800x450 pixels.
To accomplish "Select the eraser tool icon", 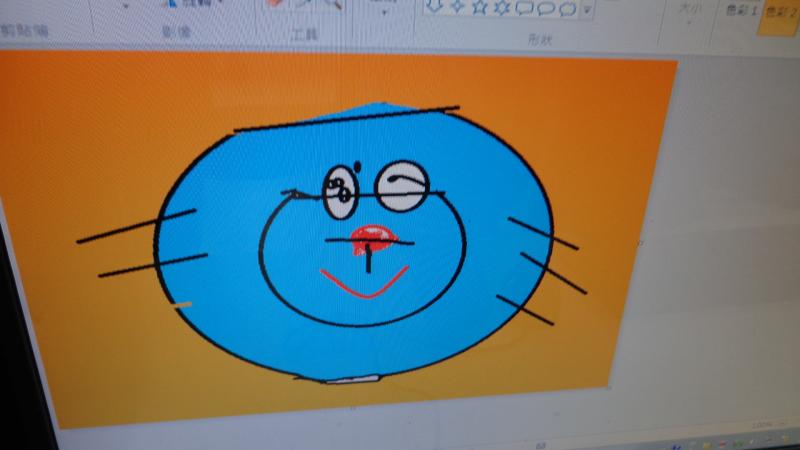I will pos(276,3).
